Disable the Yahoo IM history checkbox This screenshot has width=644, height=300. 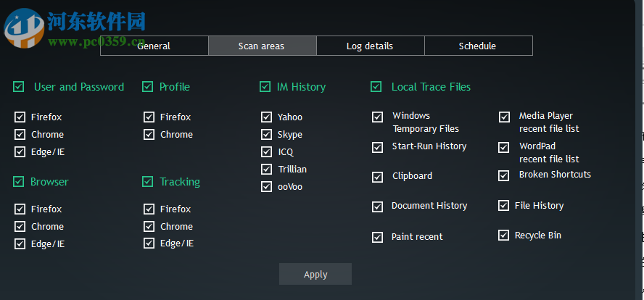[x=266, y=117]
